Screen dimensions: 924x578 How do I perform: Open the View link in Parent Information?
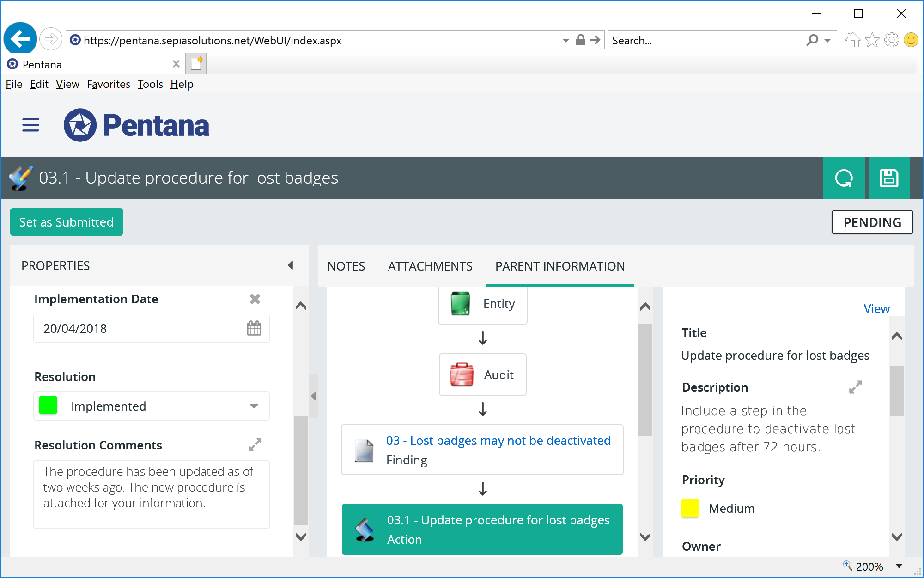876,308
